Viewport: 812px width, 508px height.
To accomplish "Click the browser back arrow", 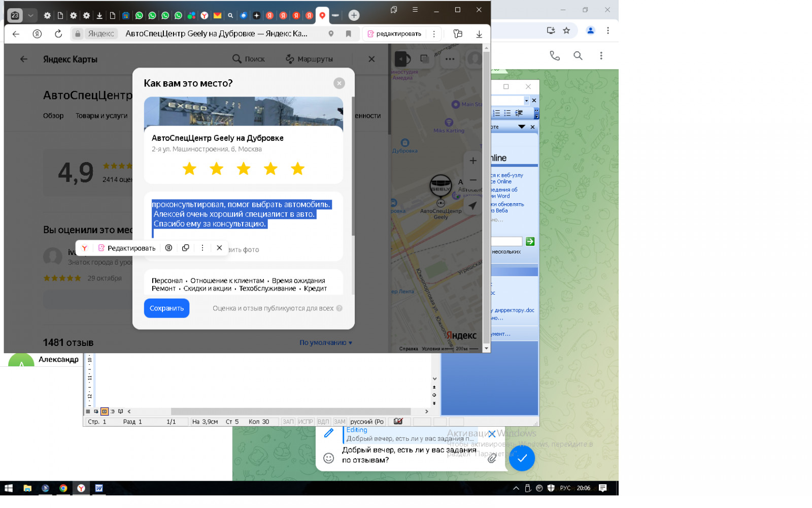I will [16, 34].
